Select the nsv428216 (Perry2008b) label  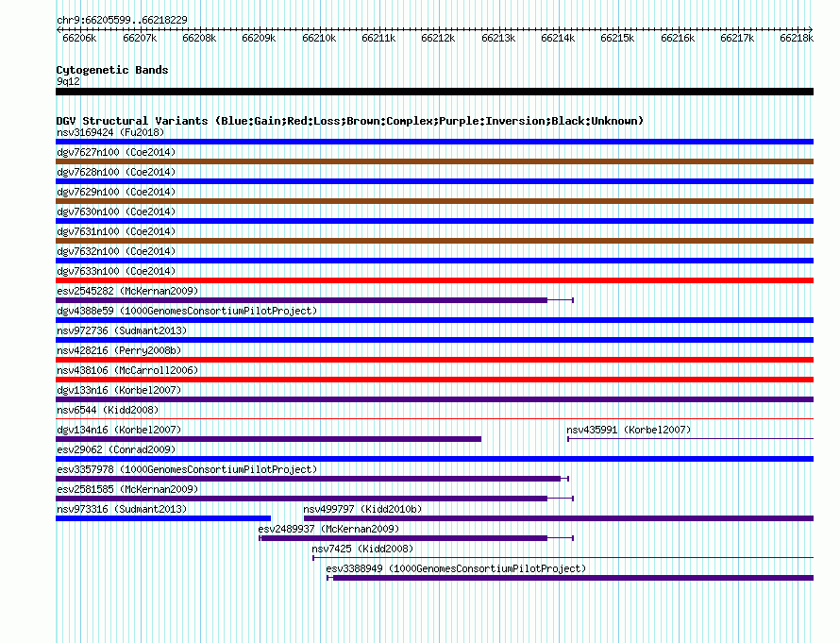pyautogui.click(x=119, y=350)
